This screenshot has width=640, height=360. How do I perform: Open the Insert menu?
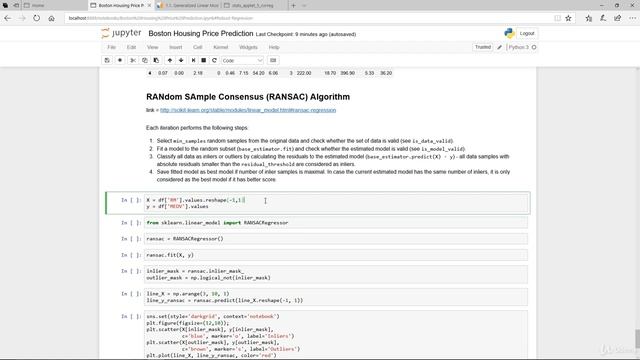[176, 47]
